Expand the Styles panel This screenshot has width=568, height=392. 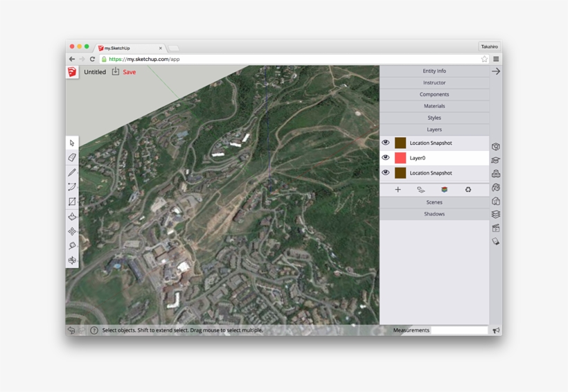tap(434, 118)
